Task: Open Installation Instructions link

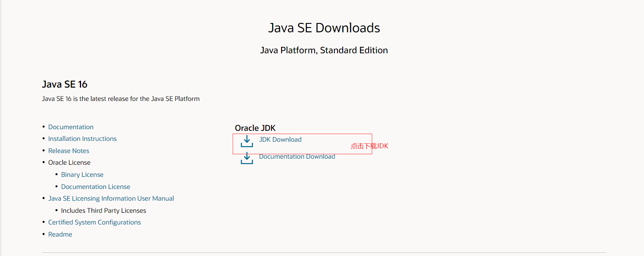Action: pyautogui.click(x=82, y=138)
